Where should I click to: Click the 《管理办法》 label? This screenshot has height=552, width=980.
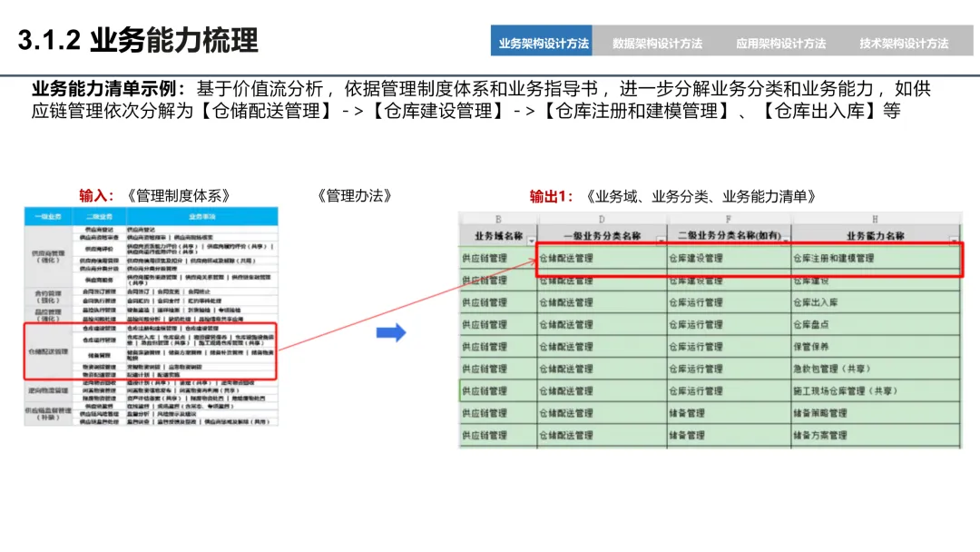(355, 196)
